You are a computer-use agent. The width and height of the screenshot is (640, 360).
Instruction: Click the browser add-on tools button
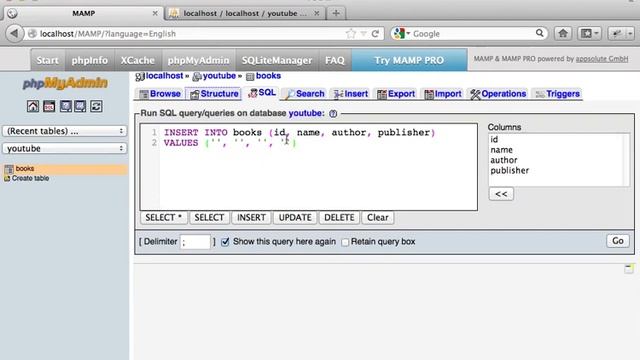tap(620, 33)
